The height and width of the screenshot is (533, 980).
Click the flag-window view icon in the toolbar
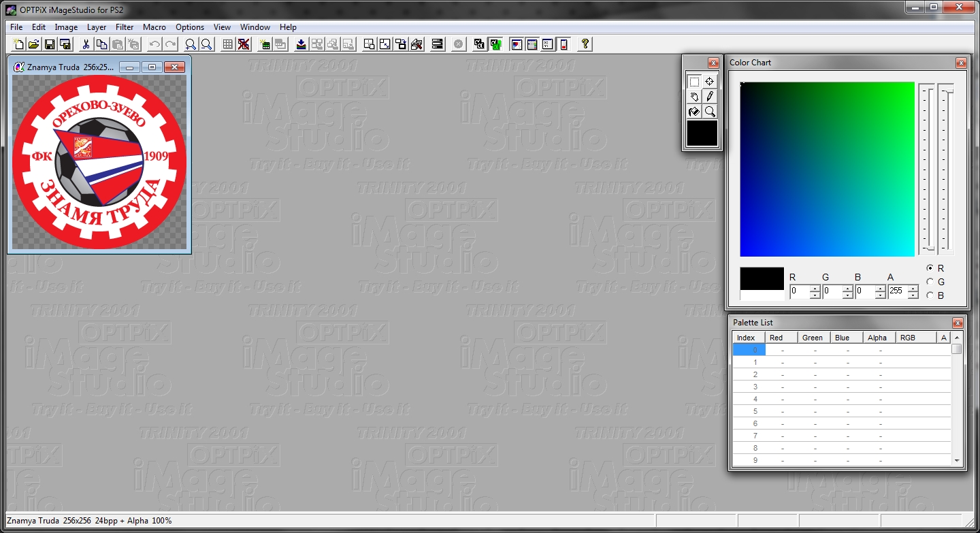517,44
